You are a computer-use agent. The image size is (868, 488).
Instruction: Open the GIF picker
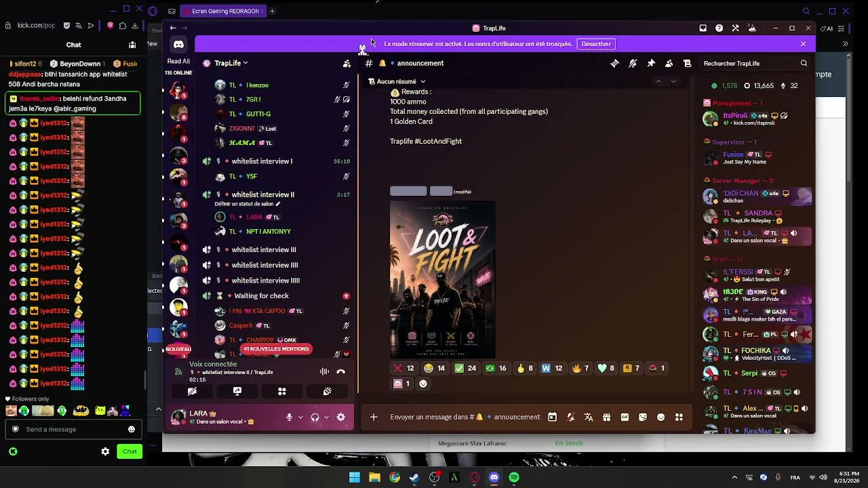(625, 417)
